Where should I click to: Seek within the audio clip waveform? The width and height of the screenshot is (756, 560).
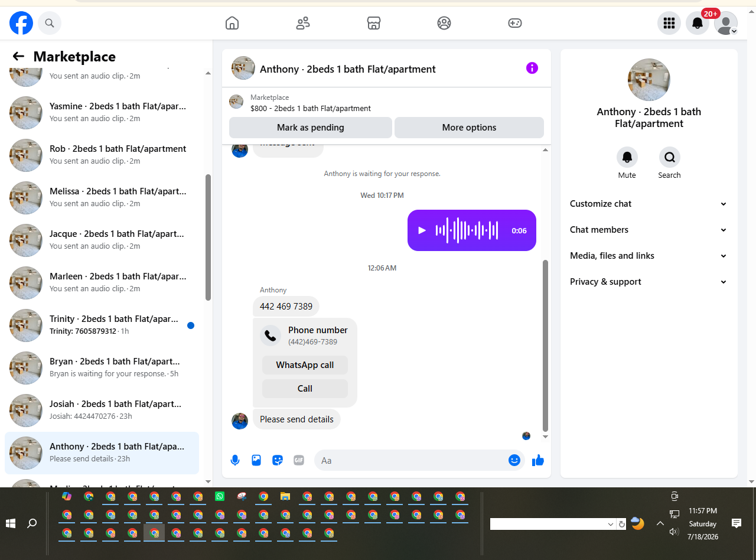click(x=467, y=230)
